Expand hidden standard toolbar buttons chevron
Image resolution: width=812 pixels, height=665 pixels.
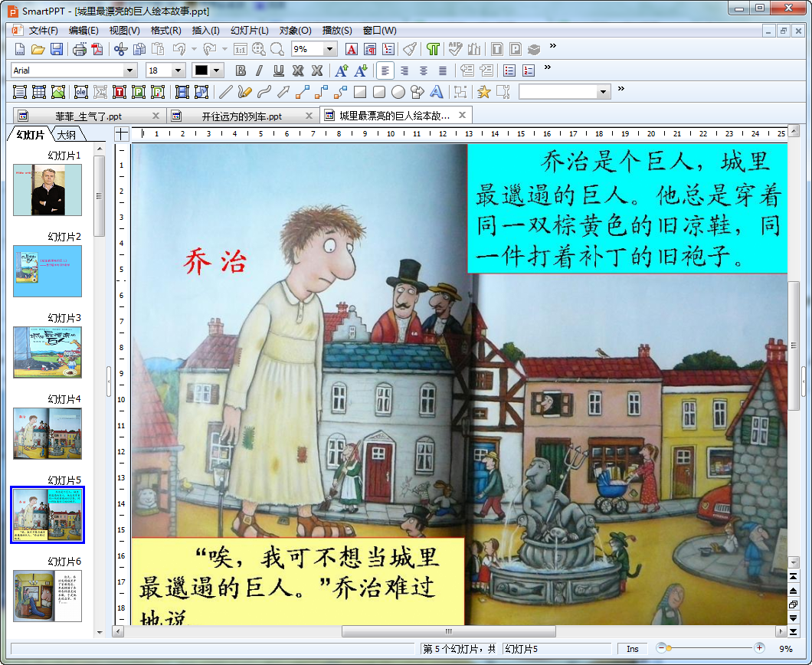pos(552,45)
